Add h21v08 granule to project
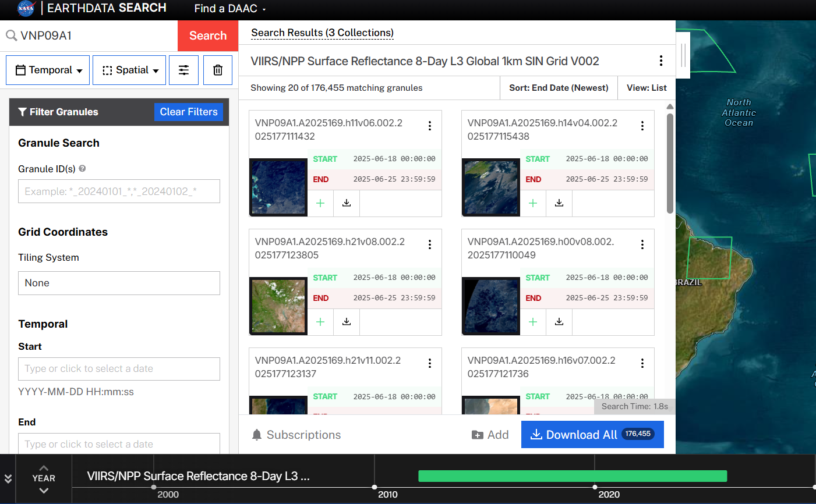This screenshot has width=816, height=504. click(320, 322)
